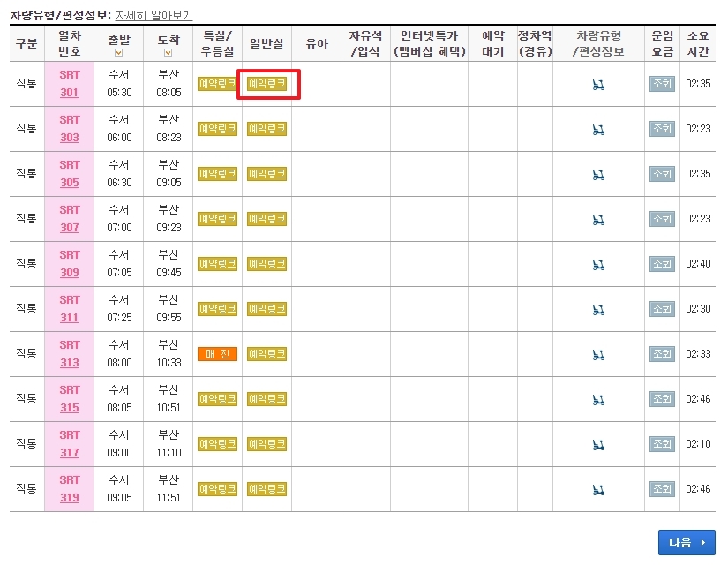Open wheelchair seat info for SRT 305
The image size is (728, 573).
[598, 175]
